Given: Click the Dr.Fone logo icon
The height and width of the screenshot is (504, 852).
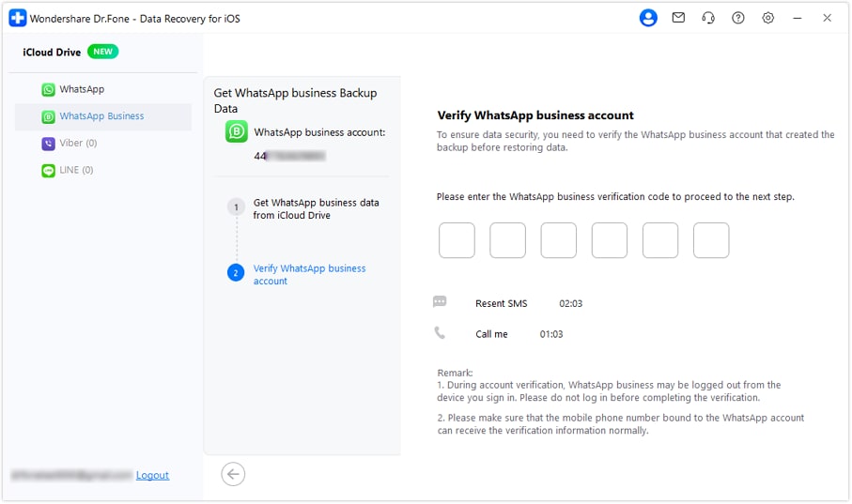Looking at the screenshot, I should pyautogui.click(x=17, y=18).
